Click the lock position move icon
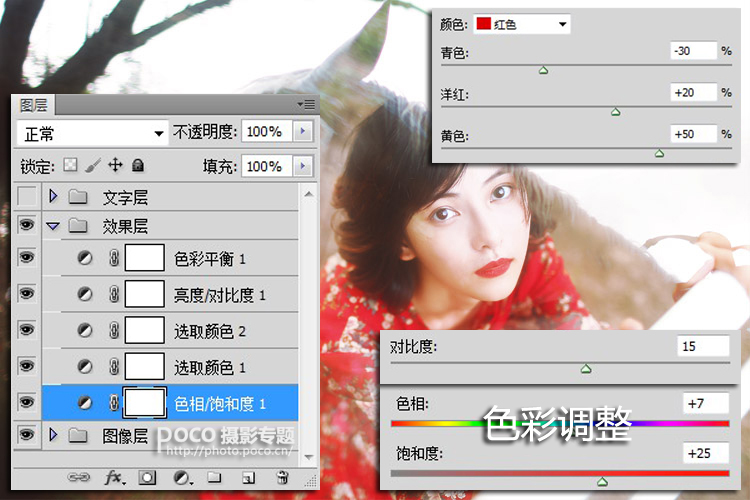Screen dimensions: 750x500 pos(115,166)
